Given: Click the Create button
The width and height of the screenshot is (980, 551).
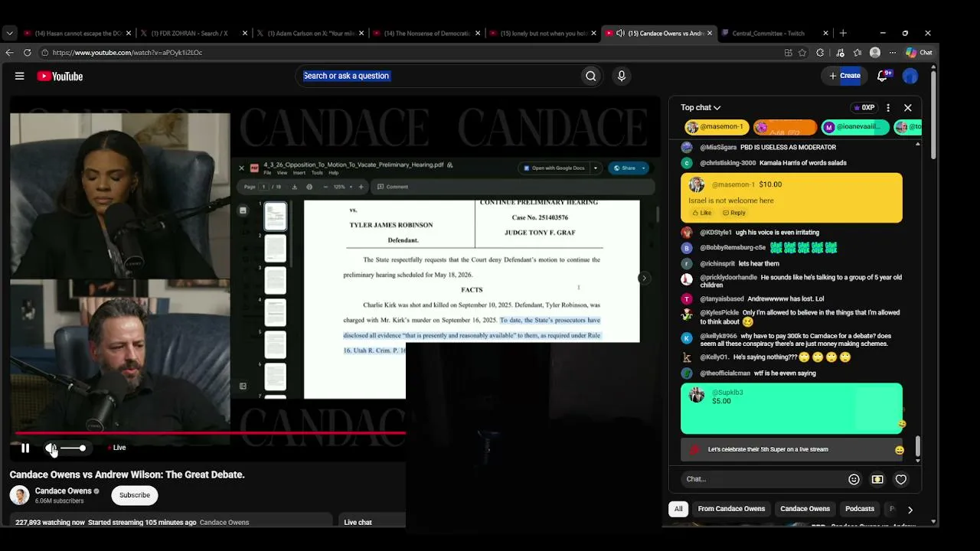Looking at the screenshot, I should click(844, 76).
